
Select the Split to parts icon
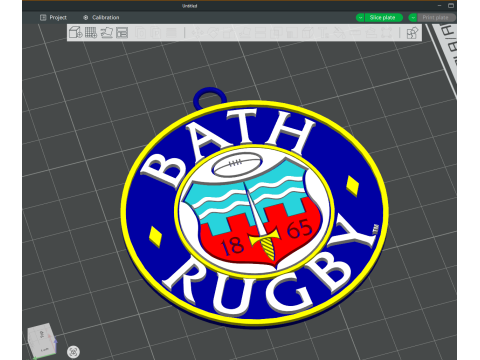click(156, 32)
